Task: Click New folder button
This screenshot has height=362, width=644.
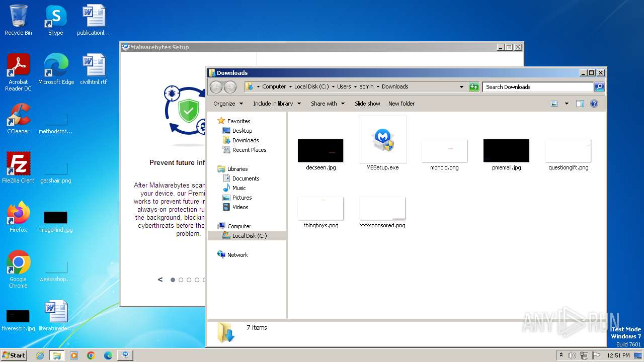Action: coord(401,104)
